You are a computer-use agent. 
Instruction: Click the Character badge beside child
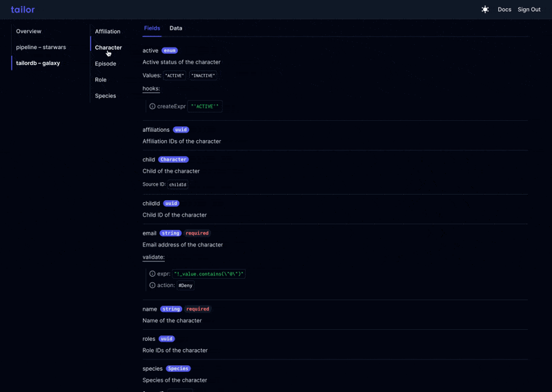click(173, 159)
